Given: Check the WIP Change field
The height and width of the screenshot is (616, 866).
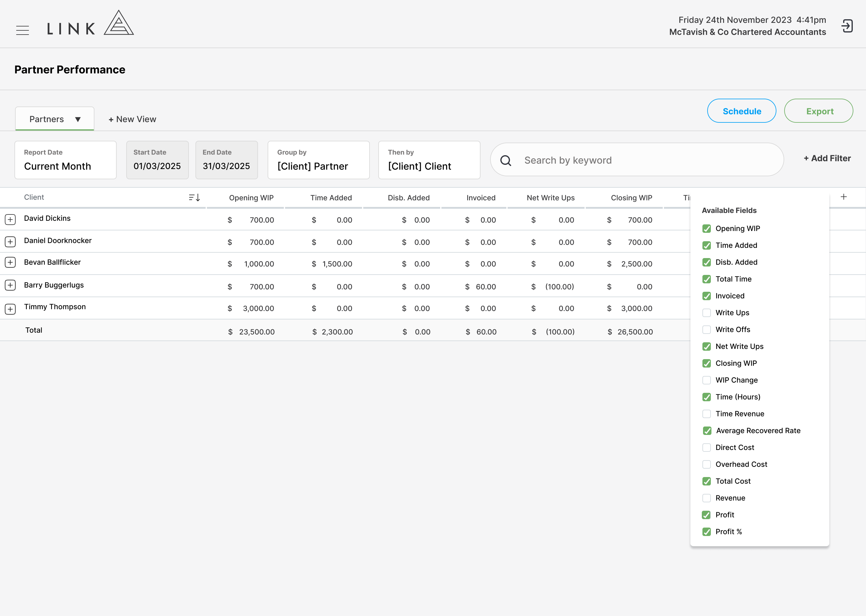Looking at the screenshot, I should (706, 380).
